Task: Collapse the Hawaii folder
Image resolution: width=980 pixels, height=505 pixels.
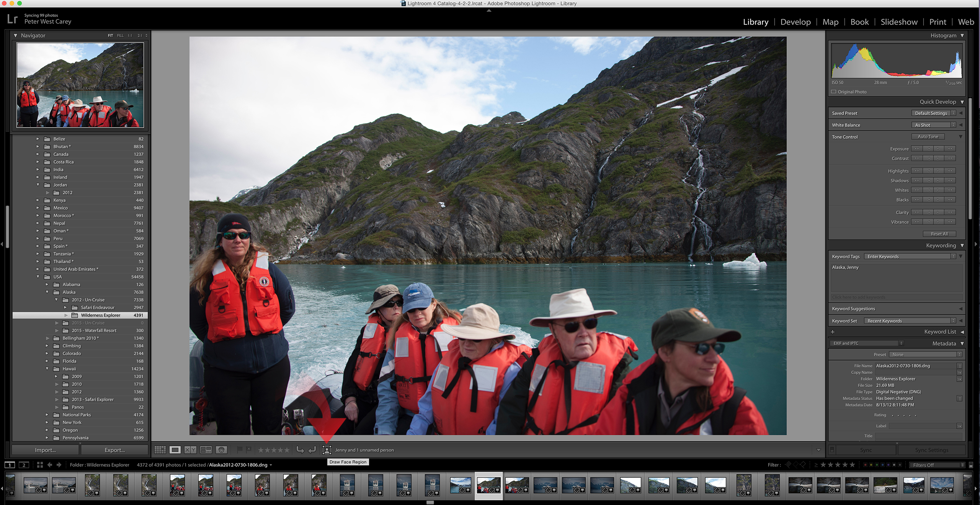Action: [x=47, y=369]
